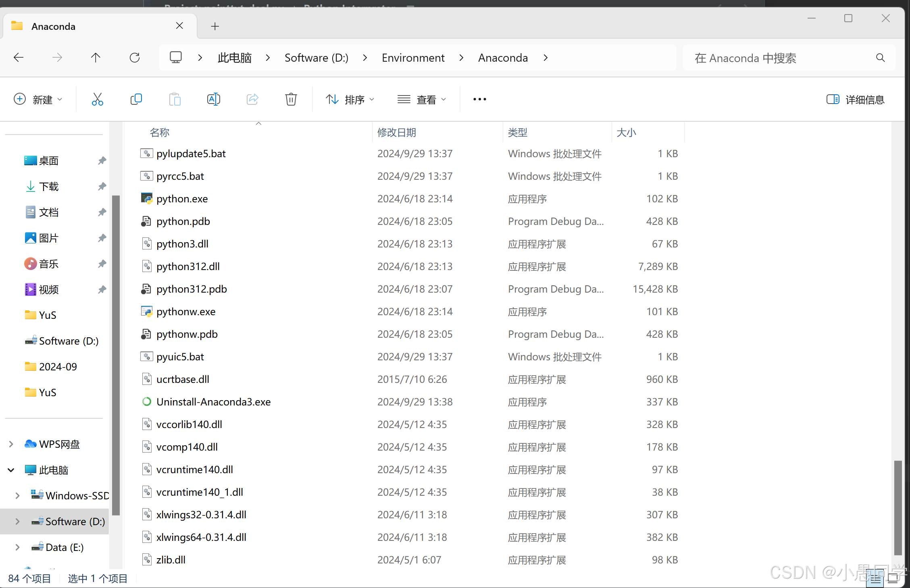Sort by 名称 column header
This screenshot has height=588, width=910.
160,133
